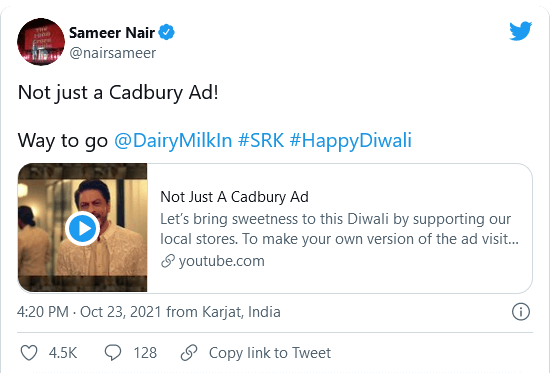The width and height of the screenshot is (551, 373).
Task: Click the Sameer Nair display name
Action: tap(112, 33)
